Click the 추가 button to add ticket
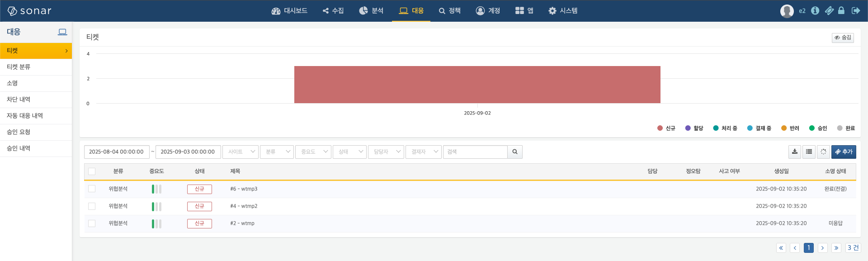The image size is (868, 261). (x=844, y=152)
